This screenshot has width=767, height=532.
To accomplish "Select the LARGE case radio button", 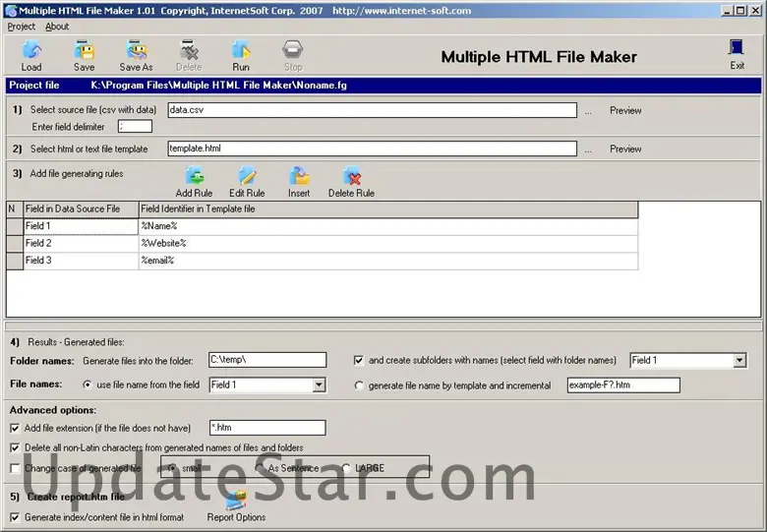I will tap(346, 468).
